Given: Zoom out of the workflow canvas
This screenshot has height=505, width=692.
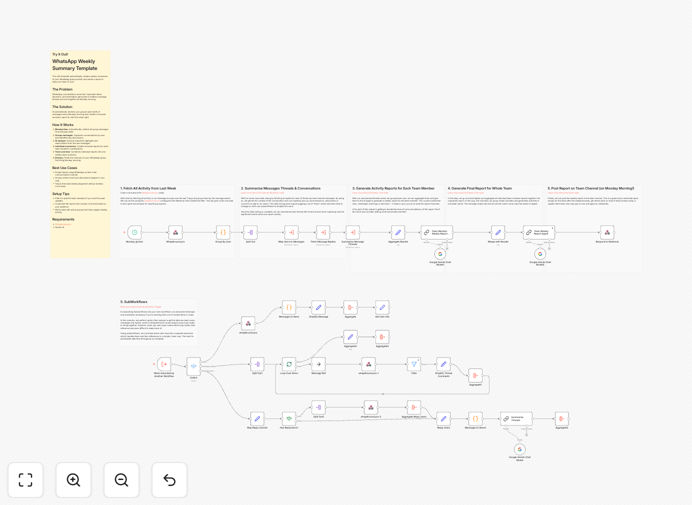Looking at the screenshot, I should tap(121, 479).
